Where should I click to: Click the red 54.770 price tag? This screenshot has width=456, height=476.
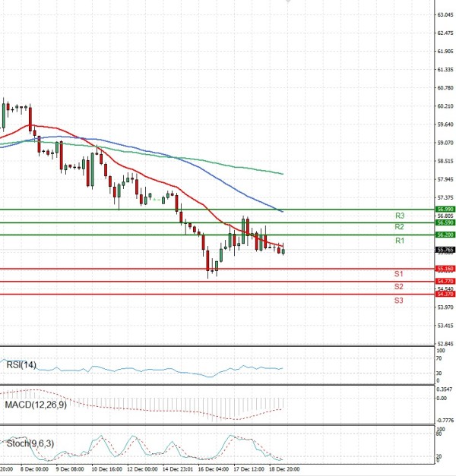coord(445,282)
